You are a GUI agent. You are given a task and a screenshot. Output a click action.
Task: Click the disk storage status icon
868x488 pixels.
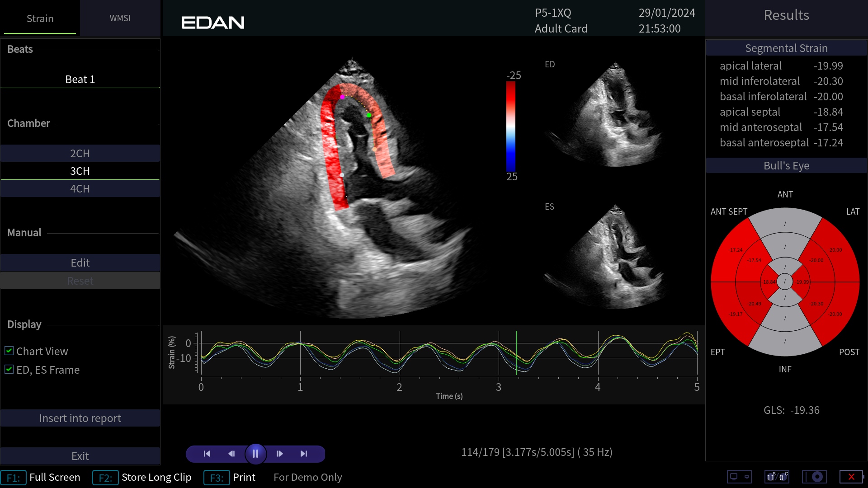[815, 477]
